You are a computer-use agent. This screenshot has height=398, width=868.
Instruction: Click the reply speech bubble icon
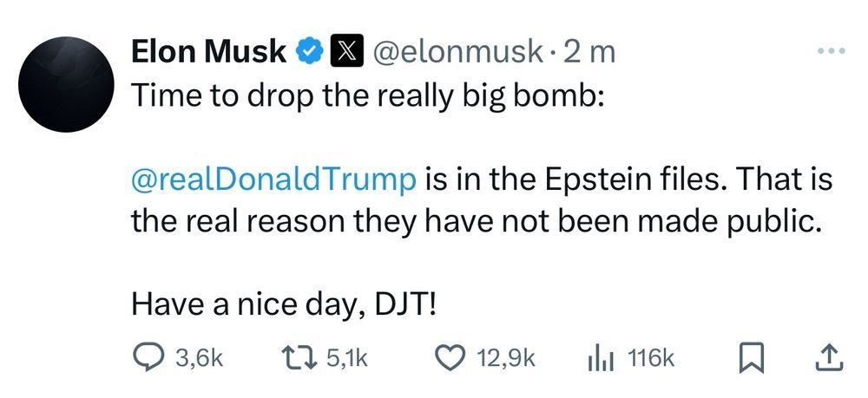148,357
